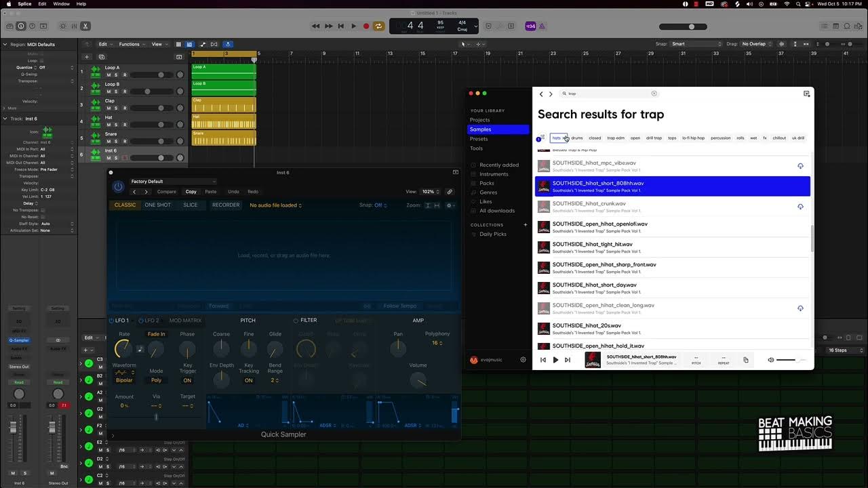Click Compare in Quick Sampler header
The image size is (868, 488).
166,192
